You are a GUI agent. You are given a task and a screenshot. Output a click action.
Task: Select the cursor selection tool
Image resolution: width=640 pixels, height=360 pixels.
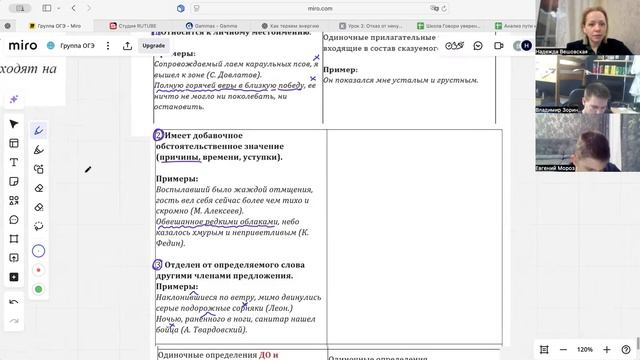click(x=14, y=124)
